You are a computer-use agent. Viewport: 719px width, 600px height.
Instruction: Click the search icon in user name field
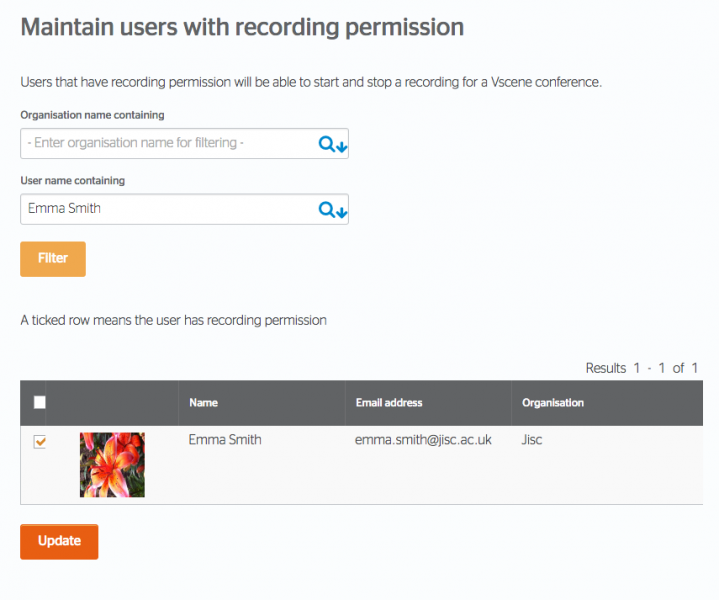pos(333,210)
